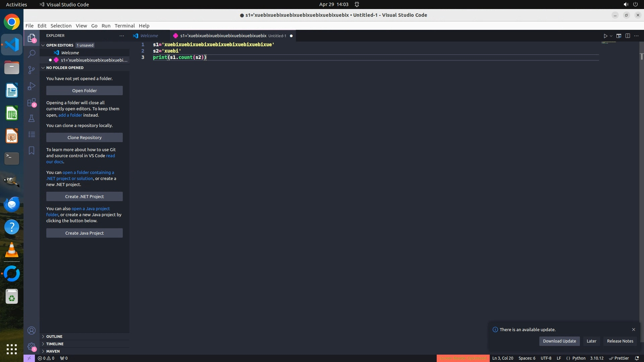Toggle Screen Reader Optimized status item
Image resolution: width=644 pixels, height=362 pixels.
(463, 358)
